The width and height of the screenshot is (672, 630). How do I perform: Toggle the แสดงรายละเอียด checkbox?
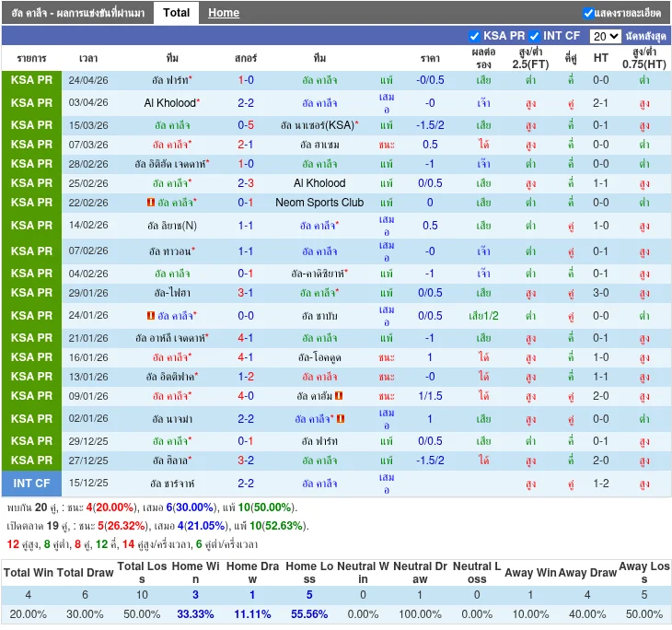[588, 13]
